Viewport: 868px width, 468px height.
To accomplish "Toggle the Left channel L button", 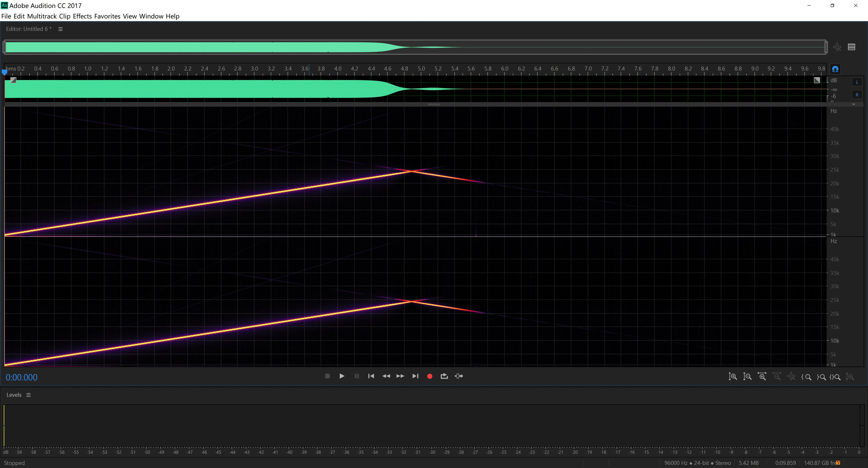I will point(857,82).
